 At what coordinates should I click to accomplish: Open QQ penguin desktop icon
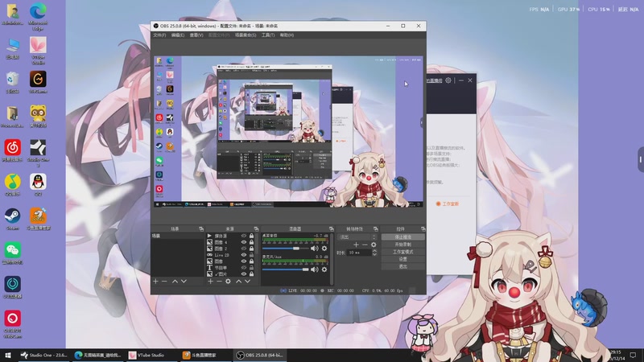click(x=38, y=184)
